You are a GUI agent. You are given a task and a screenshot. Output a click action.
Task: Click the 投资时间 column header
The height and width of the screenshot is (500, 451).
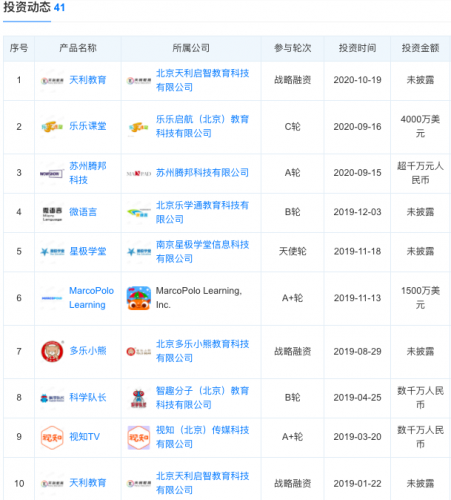357,48
